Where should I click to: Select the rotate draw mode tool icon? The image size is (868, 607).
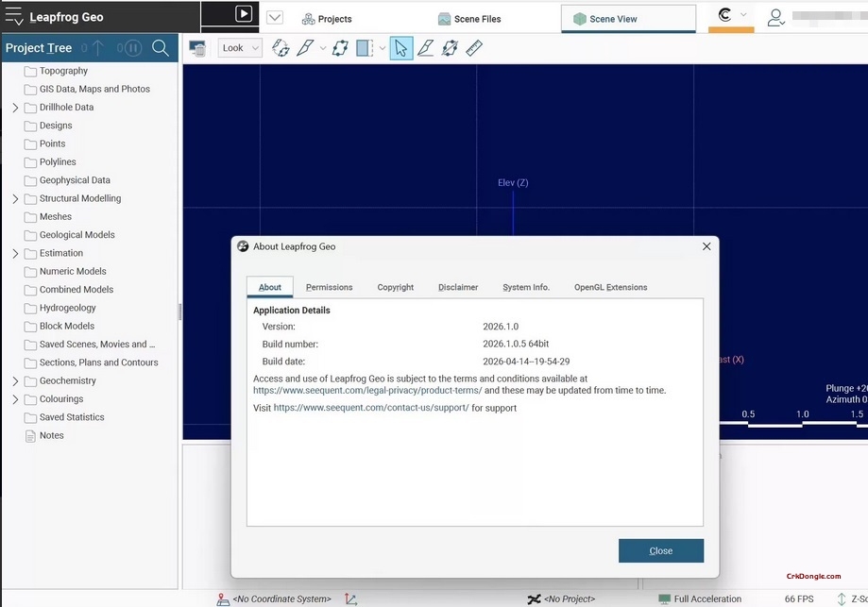point(281,48)
